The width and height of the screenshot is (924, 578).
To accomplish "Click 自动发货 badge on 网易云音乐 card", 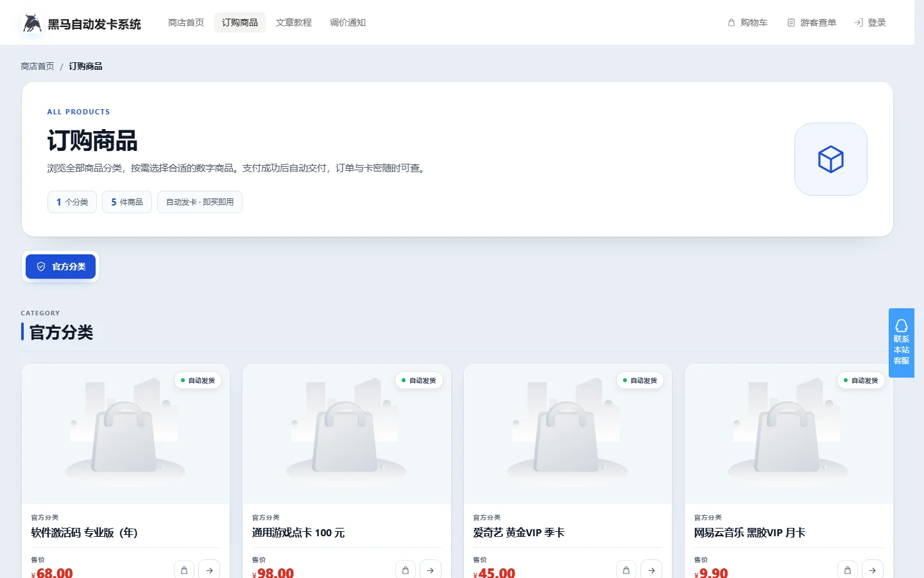I will [x=860, y=380].
